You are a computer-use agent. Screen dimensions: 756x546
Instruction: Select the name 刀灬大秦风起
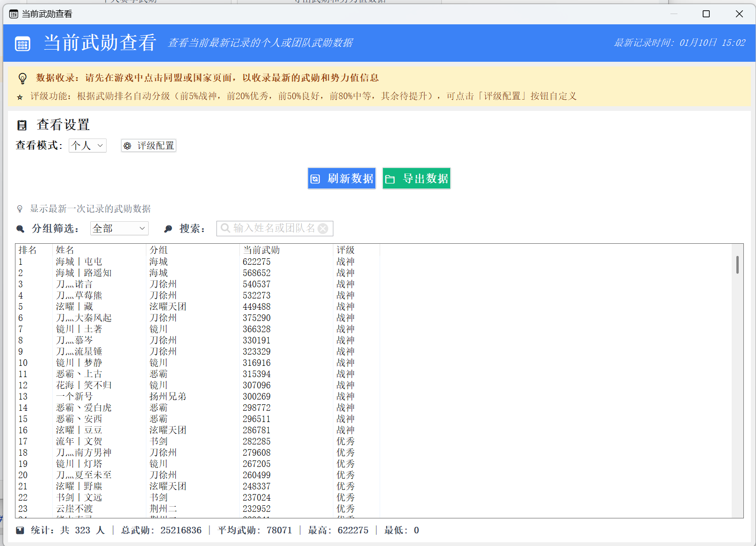(x=84, y=318)
